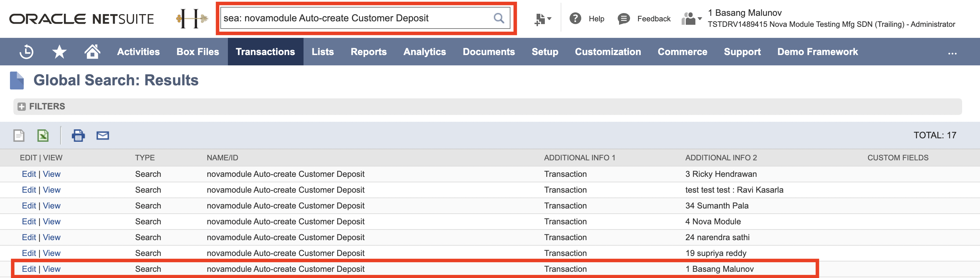Image resolution: width=980 pixels, height=278 pixels.
Task: Click the global search magnifier icon
Action: coord(498,18)
